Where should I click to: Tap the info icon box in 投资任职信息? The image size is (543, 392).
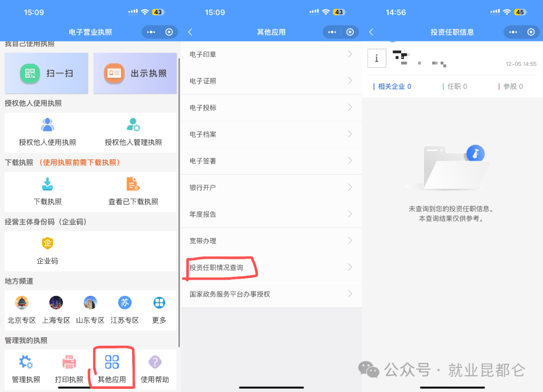click(x=377, y=58)
